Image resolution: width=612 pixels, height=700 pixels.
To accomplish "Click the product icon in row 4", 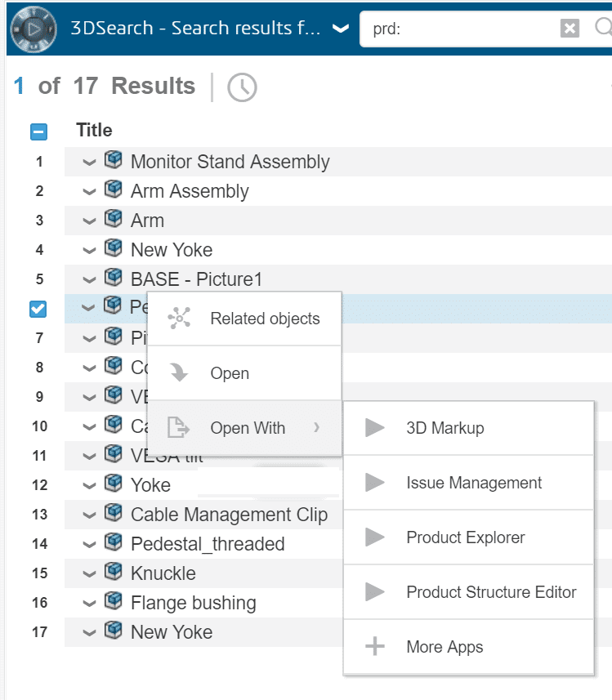I will click(x=113, y=247).
